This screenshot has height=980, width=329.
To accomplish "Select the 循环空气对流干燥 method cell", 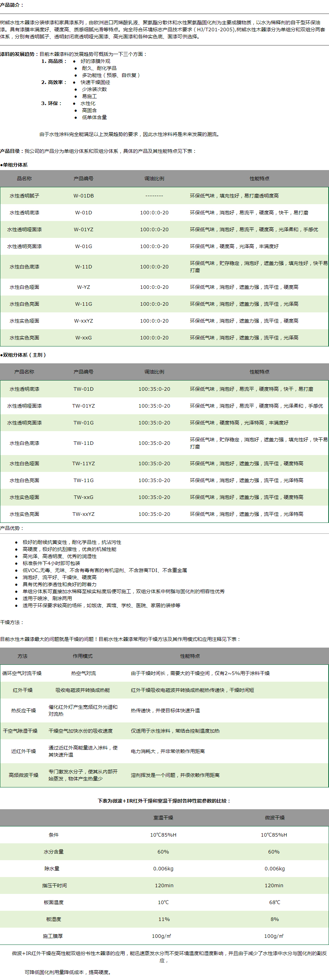I will coord(22,674).
